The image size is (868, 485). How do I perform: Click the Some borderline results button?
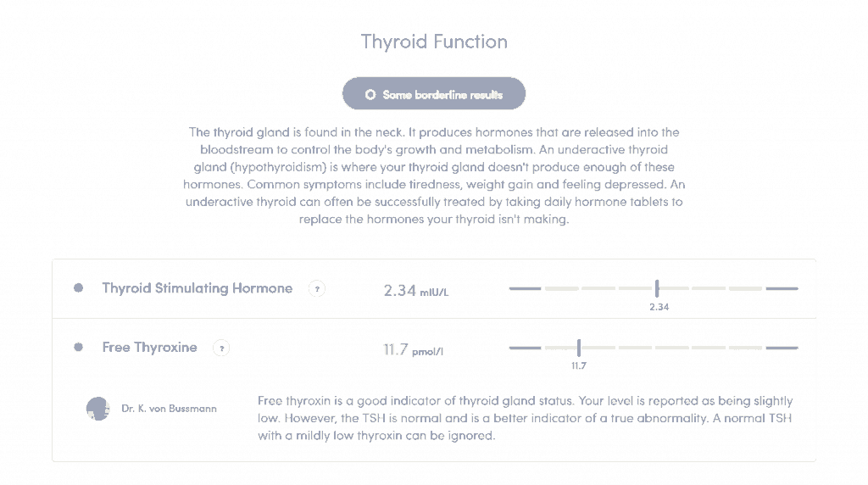click(434, 93)
